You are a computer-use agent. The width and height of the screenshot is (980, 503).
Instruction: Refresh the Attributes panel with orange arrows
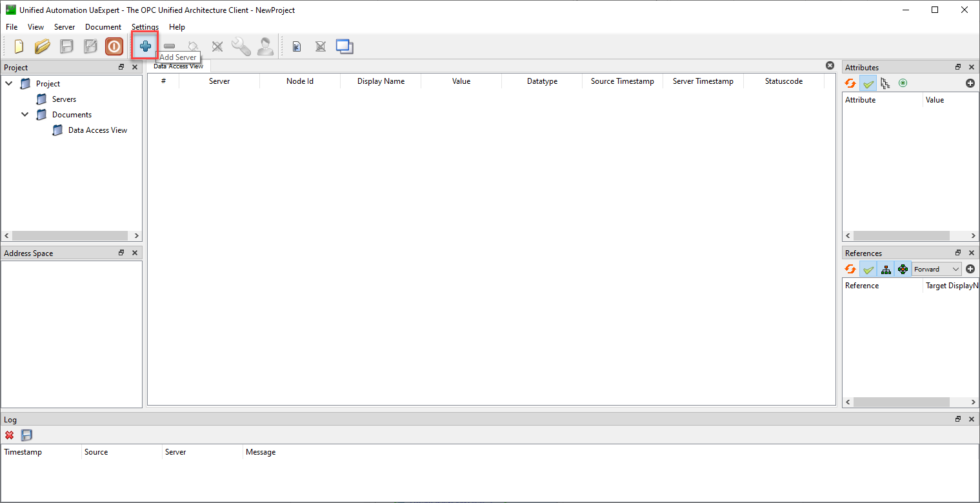850,83
